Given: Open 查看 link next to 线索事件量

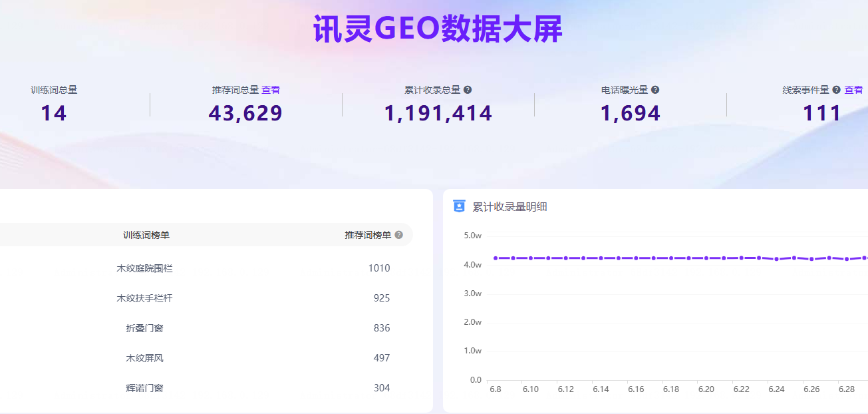Looking at the screenshot, I should (853, 90).
